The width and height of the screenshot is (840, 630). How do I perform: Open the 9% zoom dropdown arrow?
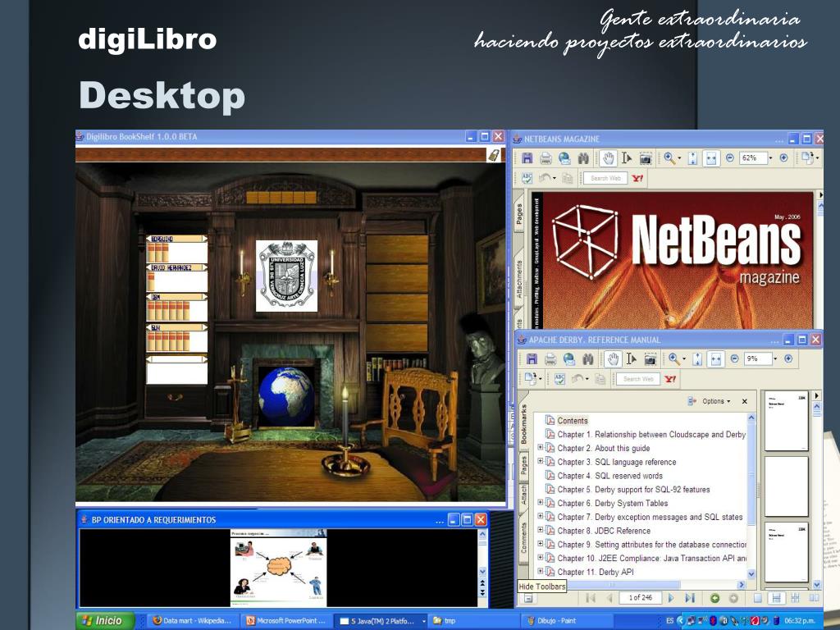(x=775, y=359)
